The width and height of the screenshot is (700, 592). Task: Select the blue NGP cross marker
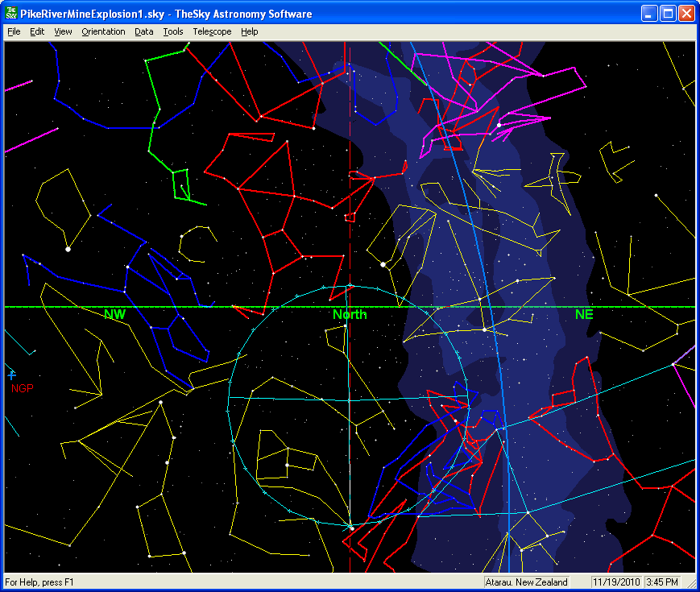[11, 375]
